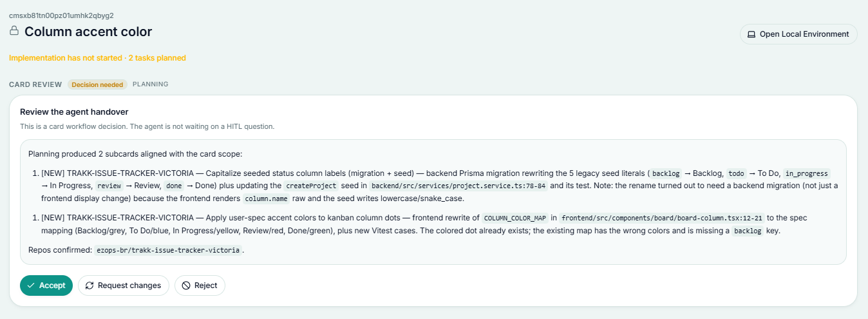The width and height of the screenshot is (868, 319).
Task: Click the Column accent color title
Action: (88, 31)
